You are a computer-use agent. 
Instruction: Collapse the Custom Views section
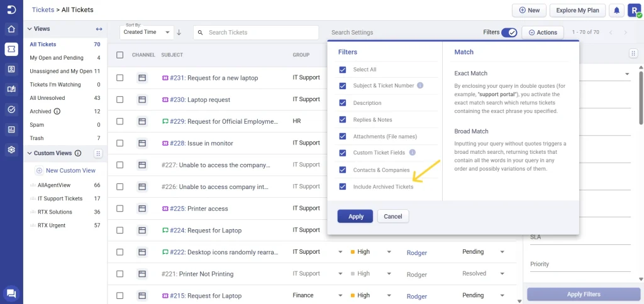(x=30, y=153)
